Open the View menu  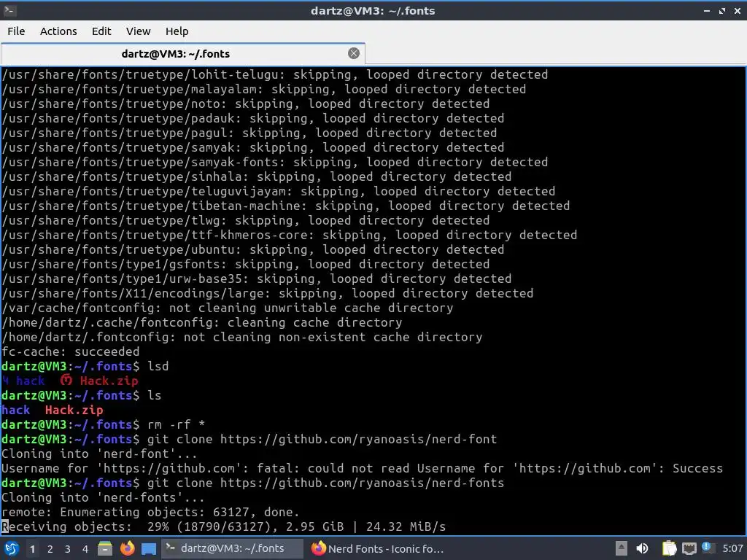(138, 31)
